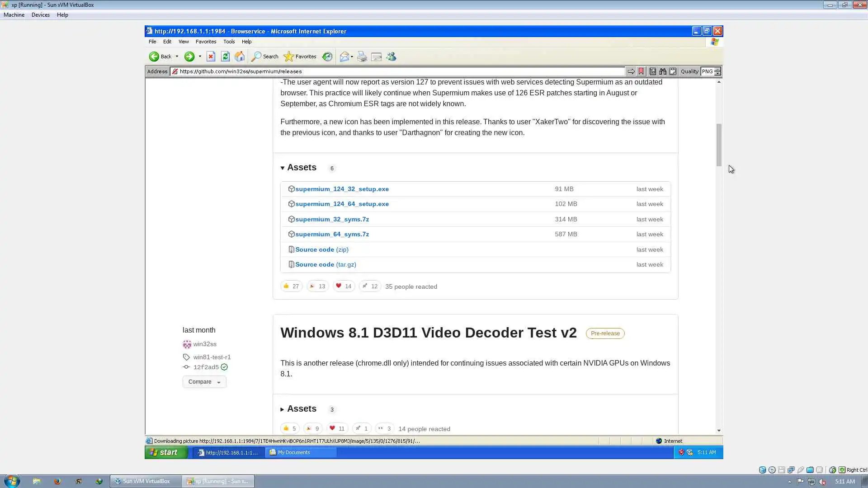Toggle the heart reaction showing 14

[x=344, y=286]
